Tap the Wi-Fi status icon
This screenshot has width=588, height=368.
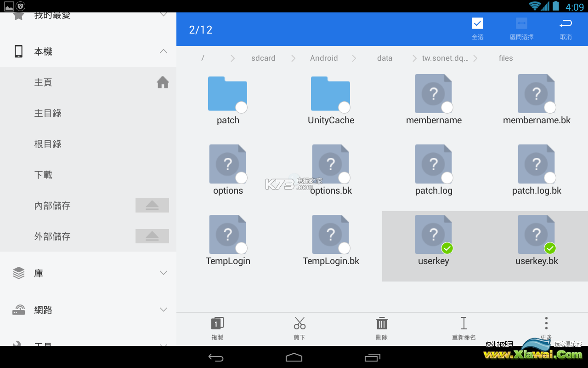(534, 6)
